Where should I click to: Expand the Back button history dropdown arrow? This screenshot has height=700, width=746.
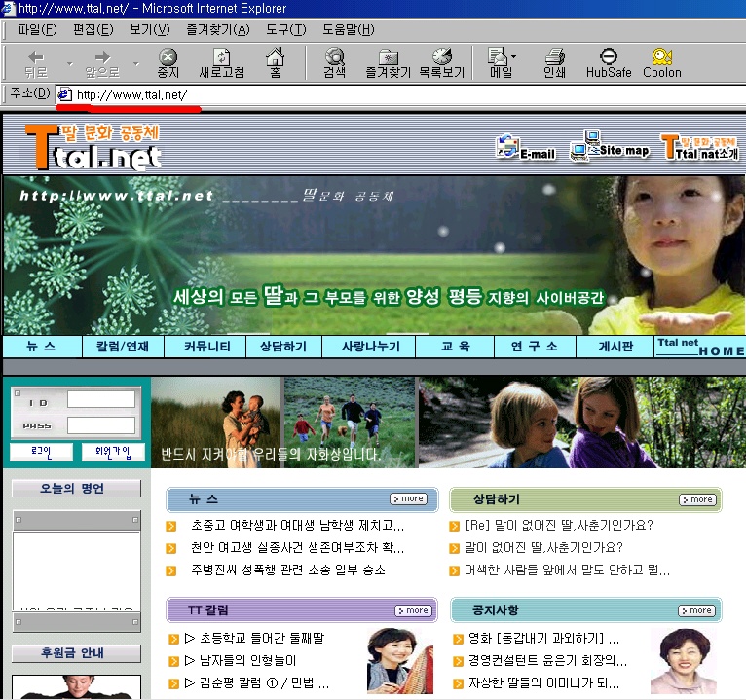coord(69,63)
